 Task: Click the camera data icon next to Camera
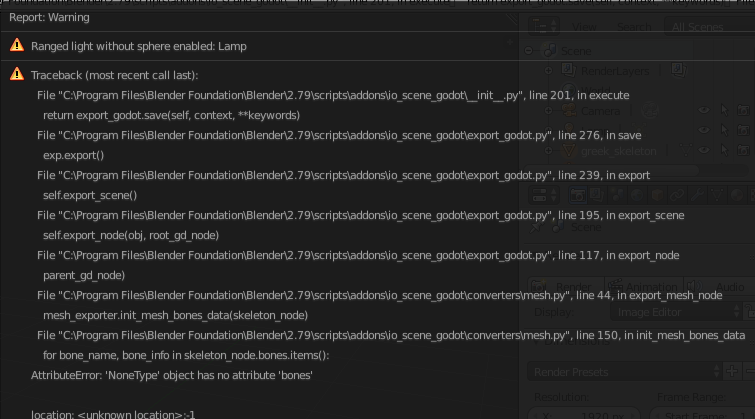[650, 111]
